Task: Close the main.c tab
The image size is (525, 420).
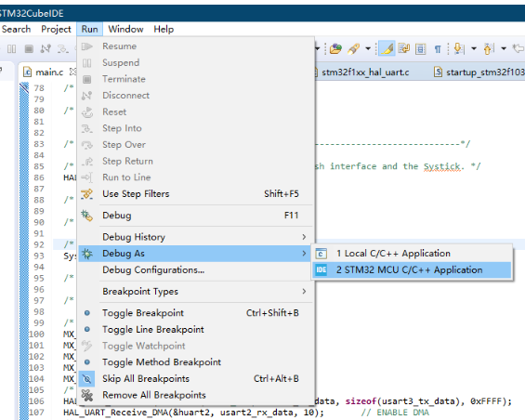Action: [72, 72]
